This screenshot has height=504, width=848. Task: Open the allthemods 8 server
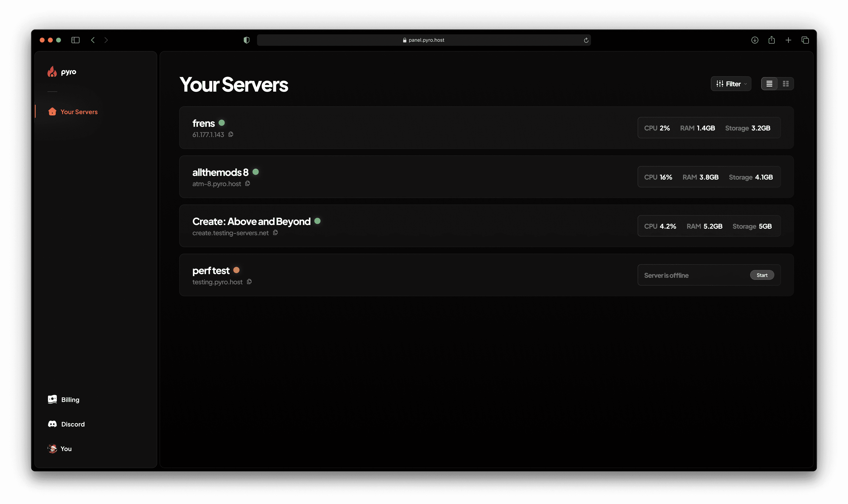pos(220,172)
